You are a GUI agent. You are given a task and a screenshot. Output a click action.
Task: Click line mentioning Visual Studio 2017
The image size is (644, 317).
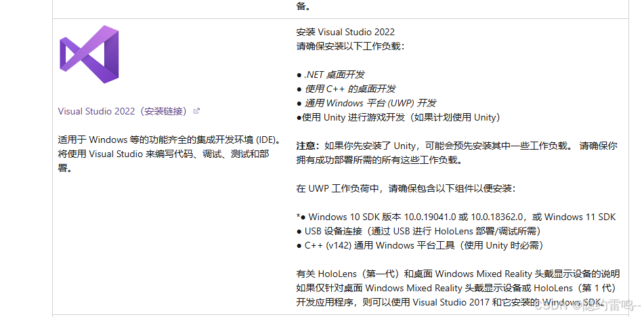pos(450,302)
